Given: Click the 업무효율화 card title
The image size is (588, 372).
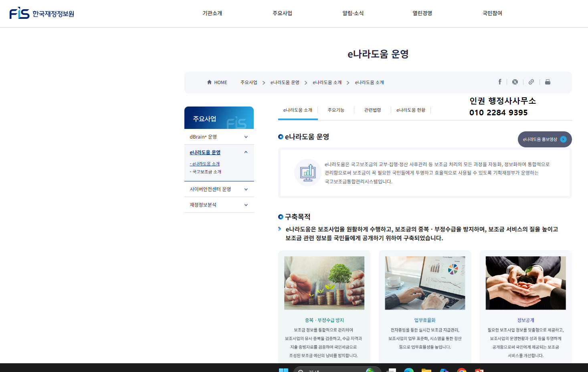Looking at the screenshot, I should 425,320.
